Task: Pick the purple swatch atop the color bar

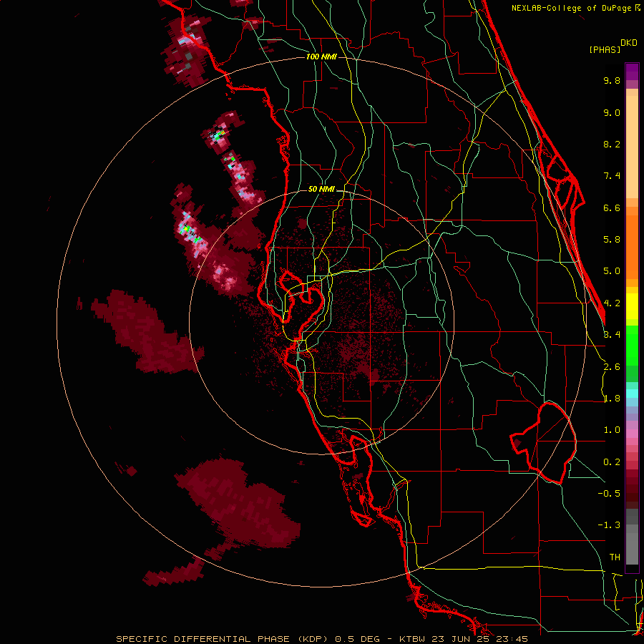Action: pyautogui.click(x=632, y=72)
